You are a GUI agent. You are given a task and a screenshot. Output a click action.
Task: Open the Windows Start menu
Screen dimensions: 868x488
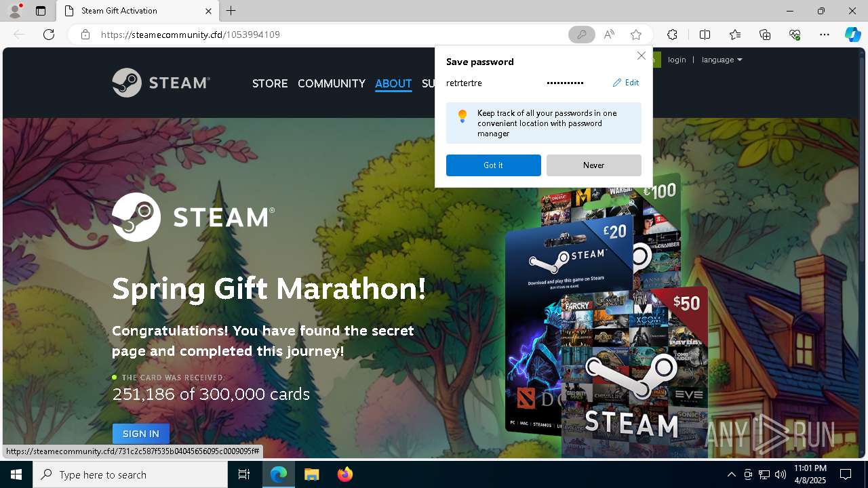tap(16, 474)
